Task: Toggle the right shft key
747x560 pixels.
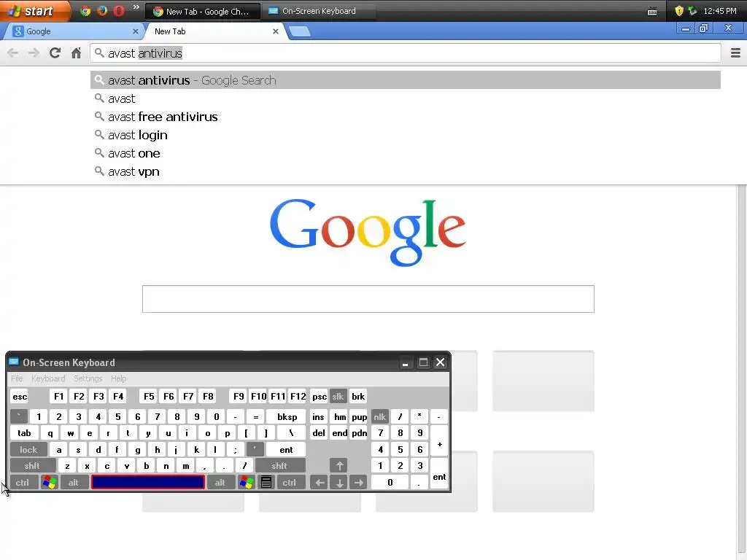Action: point(279,466)
